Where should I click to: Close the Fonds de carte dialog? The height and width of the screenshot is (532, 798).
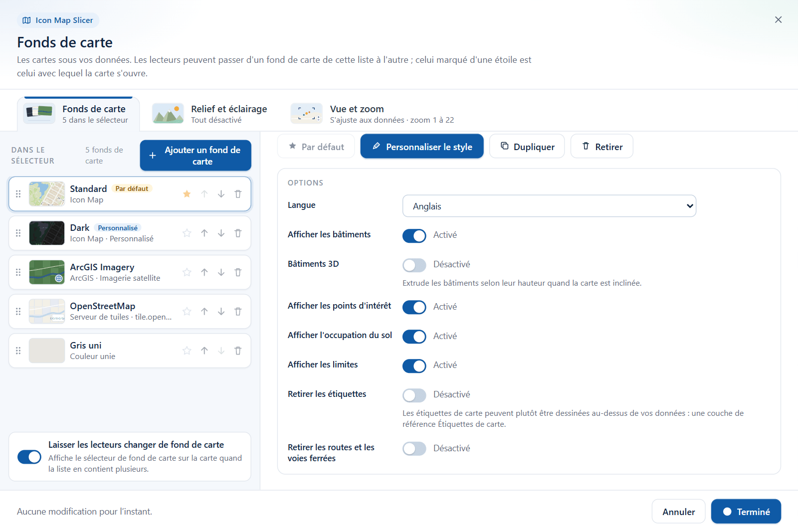click(778, 20)
